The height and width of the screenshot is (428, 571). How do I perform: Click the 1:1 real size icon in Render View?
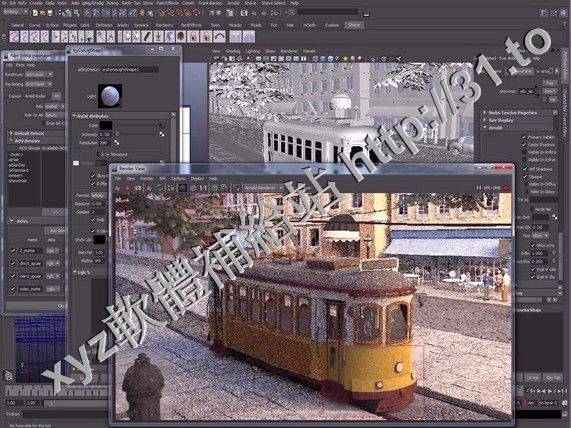click(x=203, y=188)
